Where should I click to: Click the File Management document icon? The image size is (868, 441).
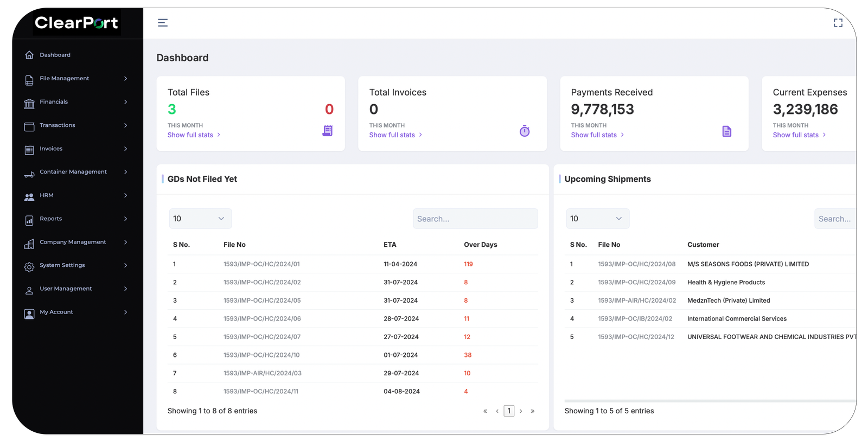pyautogui.click(x=29, y=80)
